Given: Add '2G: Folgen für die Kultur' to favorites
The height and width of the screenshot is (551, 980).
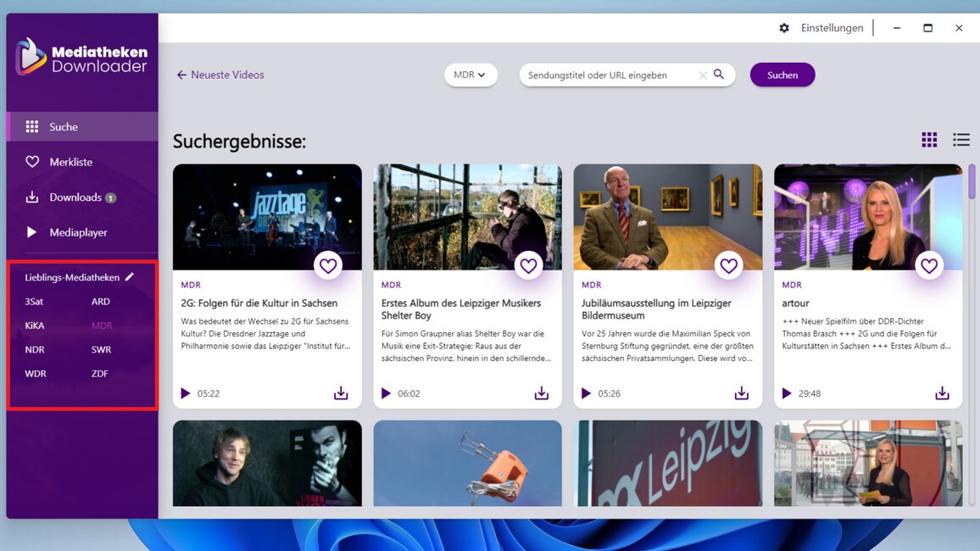Looking at the screenshot, I should point(328,266).
